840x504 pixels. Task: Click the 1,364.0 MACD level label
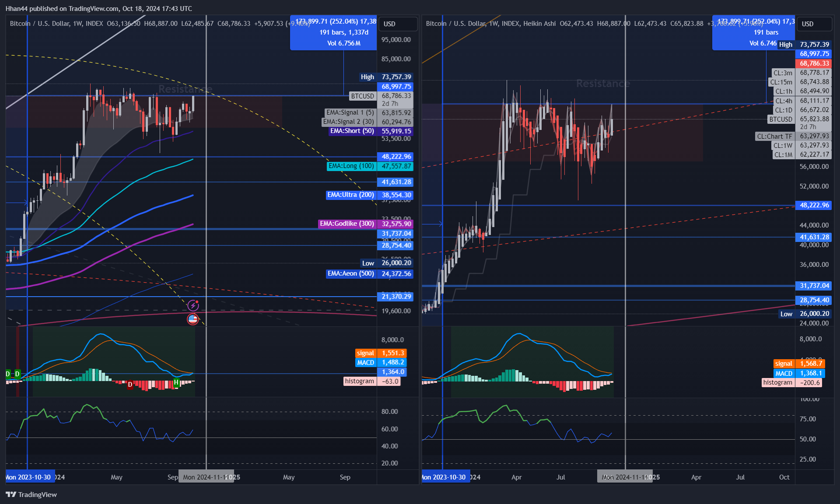pos(392,372)
